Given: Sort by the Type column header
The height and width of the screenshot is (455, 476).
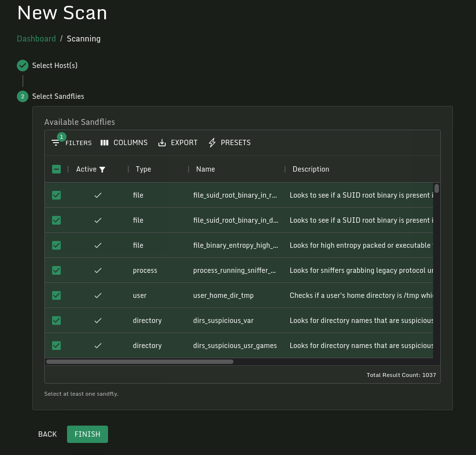Looking at the screenshot, I should pos(143,169).
